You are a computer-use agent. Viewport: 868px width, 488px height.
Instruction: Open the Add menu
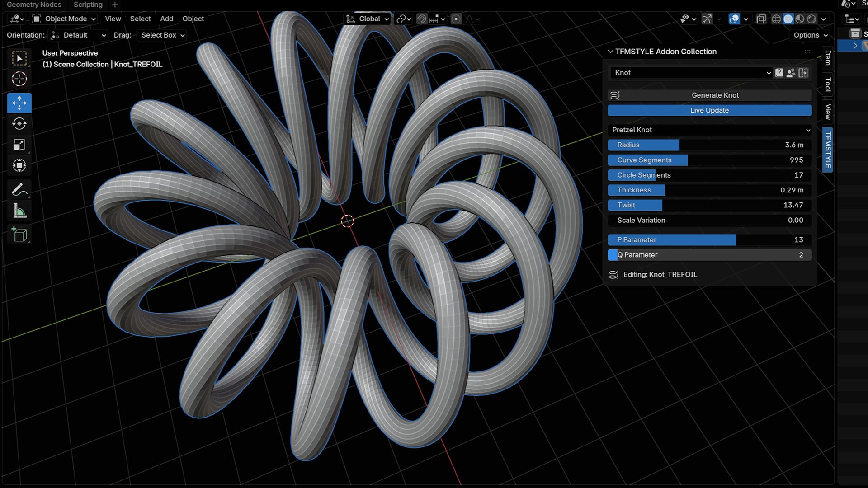pyautogui.click(x=166, y=19)
